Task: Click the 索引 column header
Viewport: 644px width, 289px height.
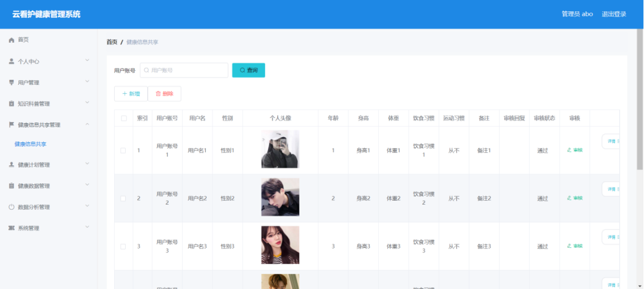Action: click(x=142, y=119)
